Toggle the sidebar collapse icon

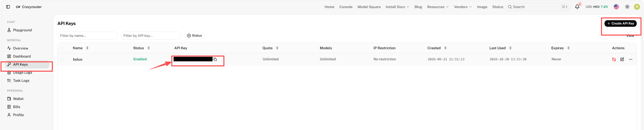point(8,7)
